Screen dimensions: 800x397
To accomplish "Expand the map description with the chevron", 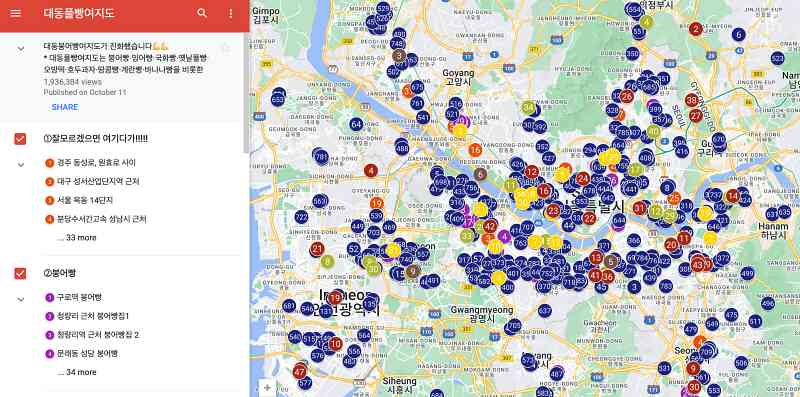I will pyautogui.click(x=21, y=49).
